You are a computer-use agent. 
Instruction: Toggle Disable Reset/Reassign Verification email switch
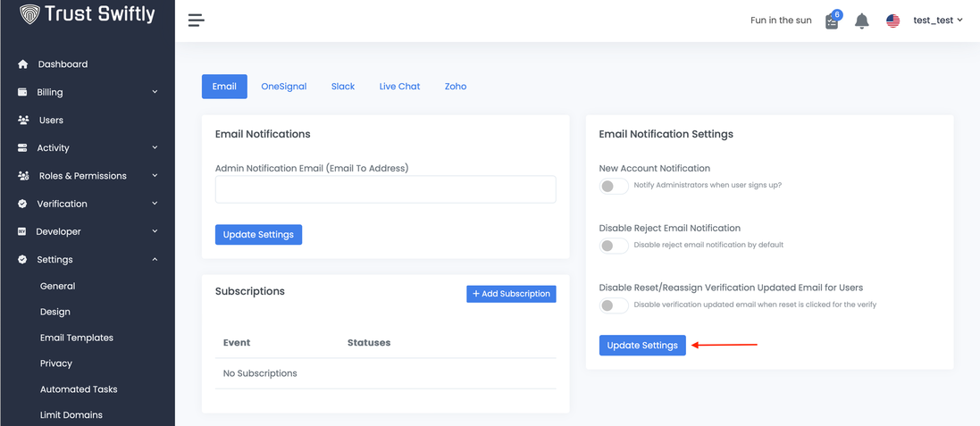tap(613, 305)
